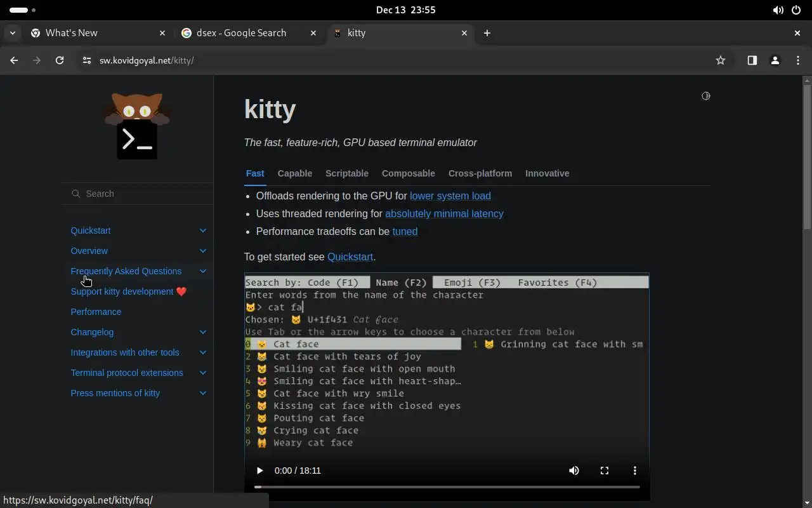Follow Quickstart link in get started sentence
Screen dimensions: 812x508
[x=350, y=257]
